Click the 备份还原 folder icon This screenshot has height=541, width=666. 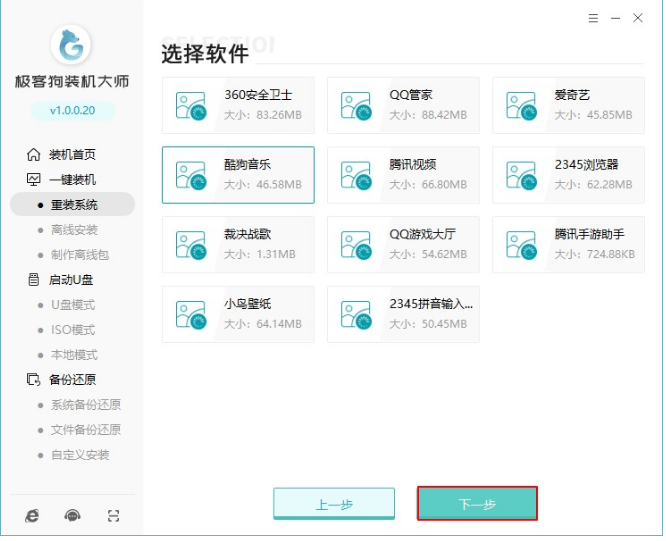[33, 379]
